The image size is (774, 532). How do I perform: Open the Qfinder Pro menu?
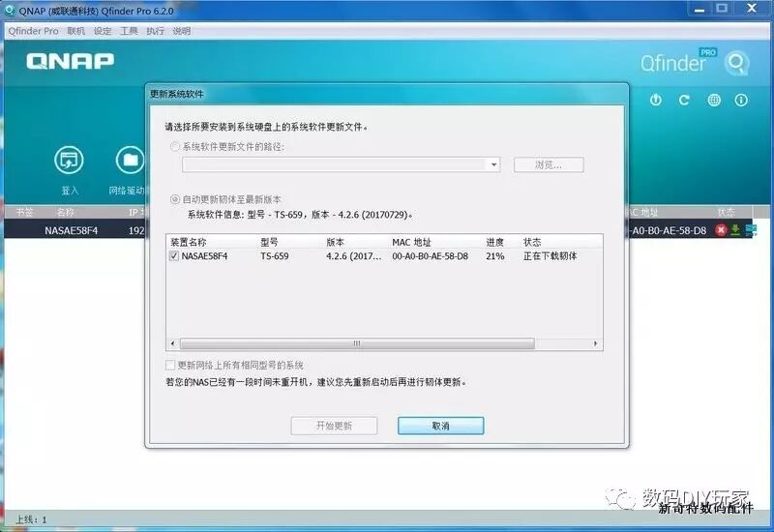coord(33,31)
